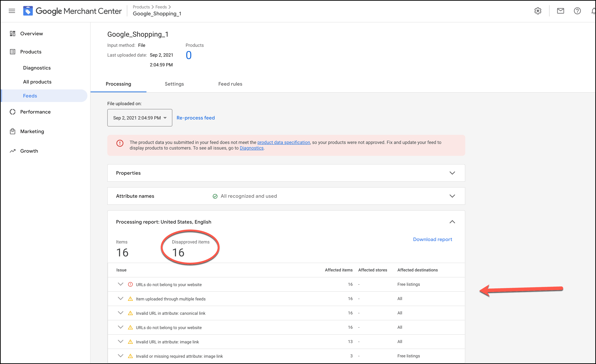Click the 3 affected items value
Image resolution: width=596 pixels, height=364 pixels.
click(x=351, y=356)
